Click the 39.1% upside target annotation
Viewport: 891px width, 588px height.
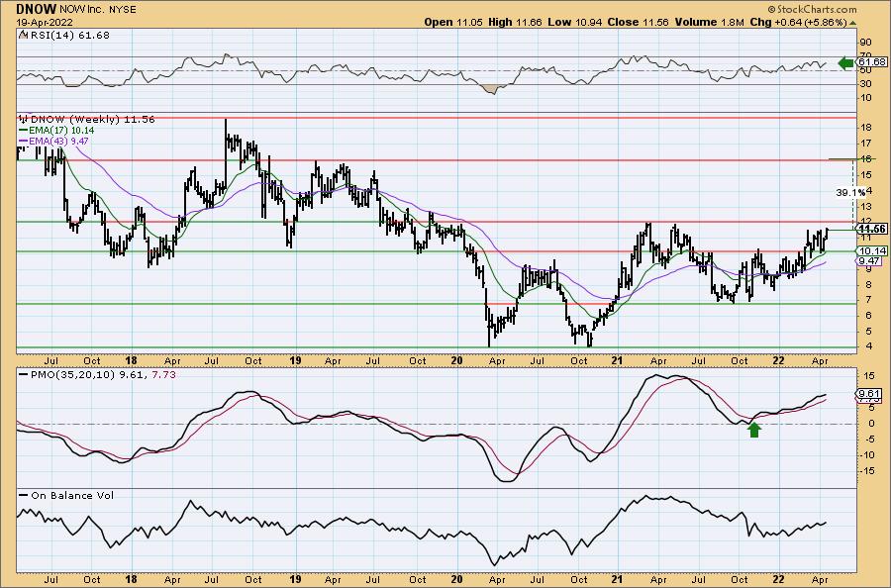pyautogui.click(x=850, y=193)
